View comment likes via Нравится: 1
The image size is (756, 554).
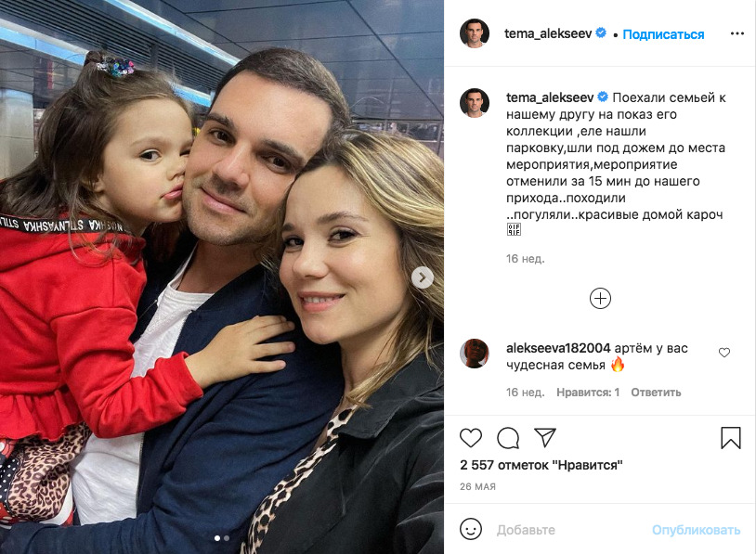point(588,393)
